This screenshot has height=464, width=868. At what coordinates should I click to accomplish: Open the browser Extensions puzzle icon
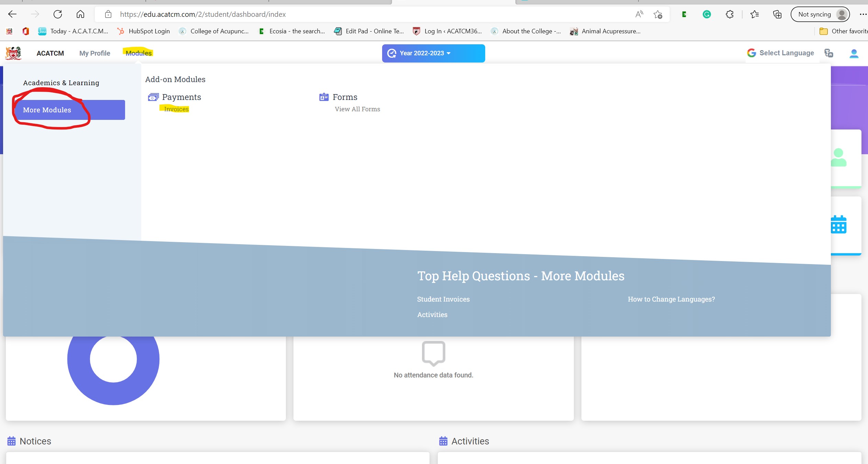[730, 14]
